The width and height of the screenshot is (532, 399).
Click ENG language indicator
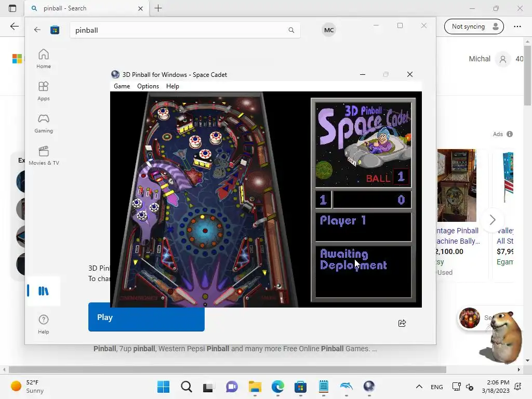436,387
